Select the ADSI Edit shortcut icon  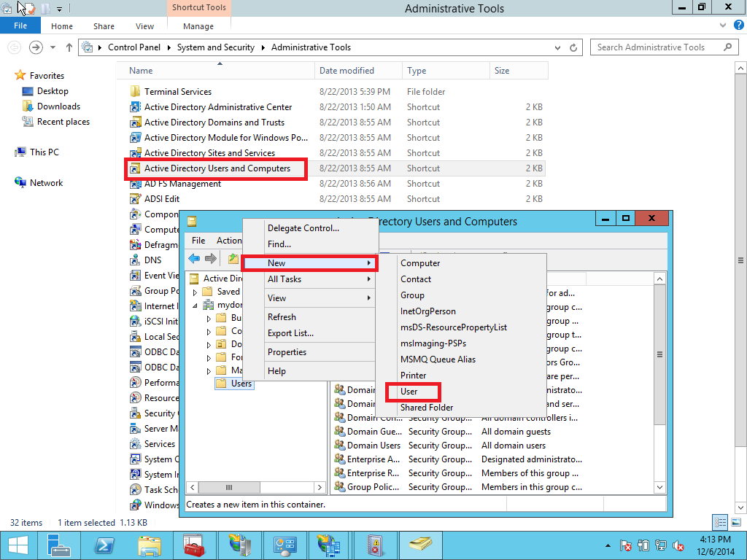[134, 198]
